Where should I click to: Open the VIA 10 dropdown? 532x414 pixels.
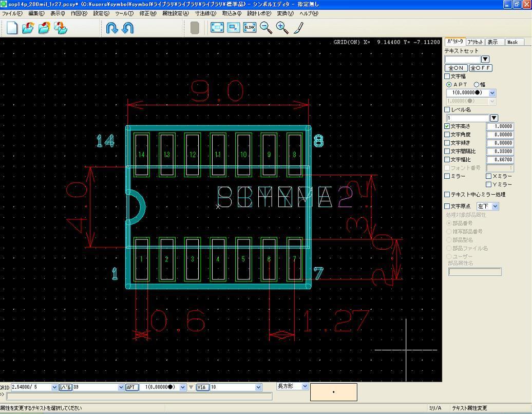click(258, 387)
